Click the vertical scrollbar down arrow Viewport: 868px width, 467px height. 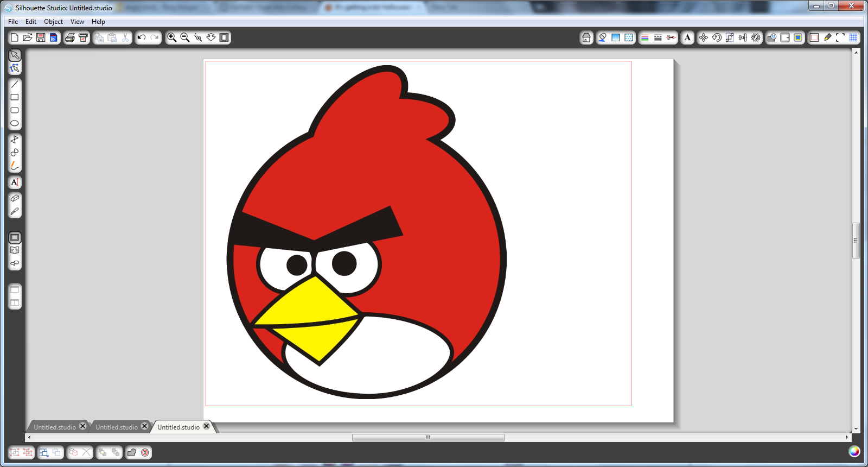[856, 429]
